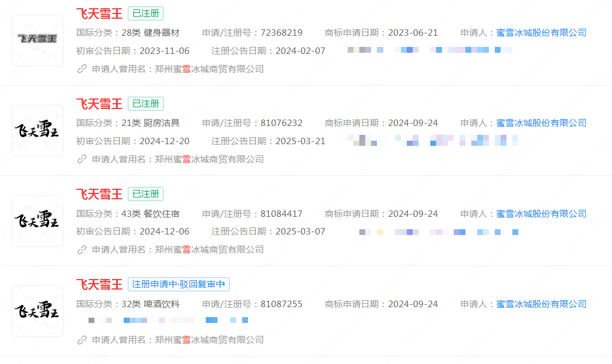Click the trademark image for the 餐饮住宿 entry
The height and width of the screenshot is (364, 612).
tap(37, 221)
